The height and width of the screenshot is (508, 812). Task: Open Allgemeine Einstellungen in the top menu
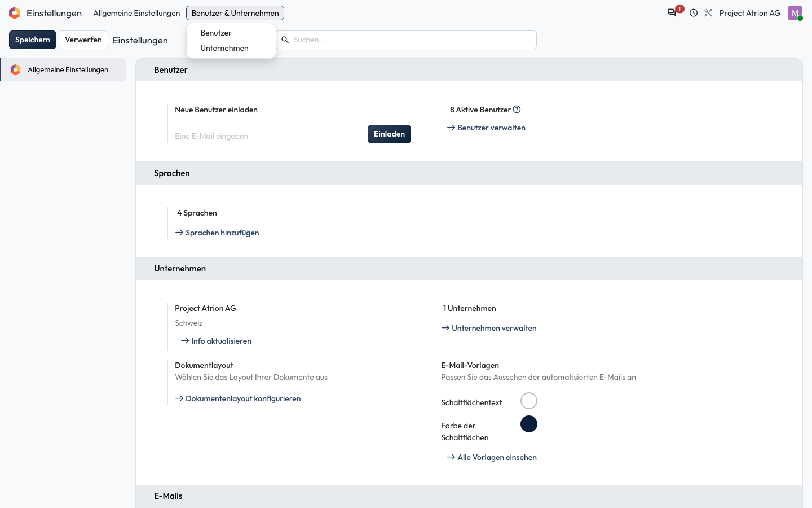coord(136,13)
